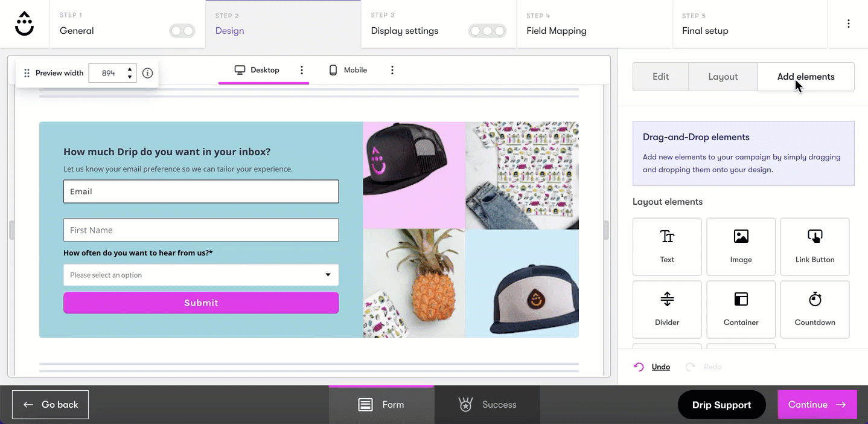Select the Countdown element
Screen dimensions: 868x424
[x=815, y=309]
